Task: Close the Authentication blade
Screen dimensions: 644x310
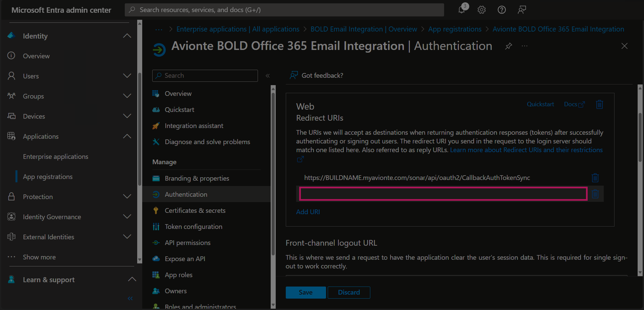Action: 624,46
